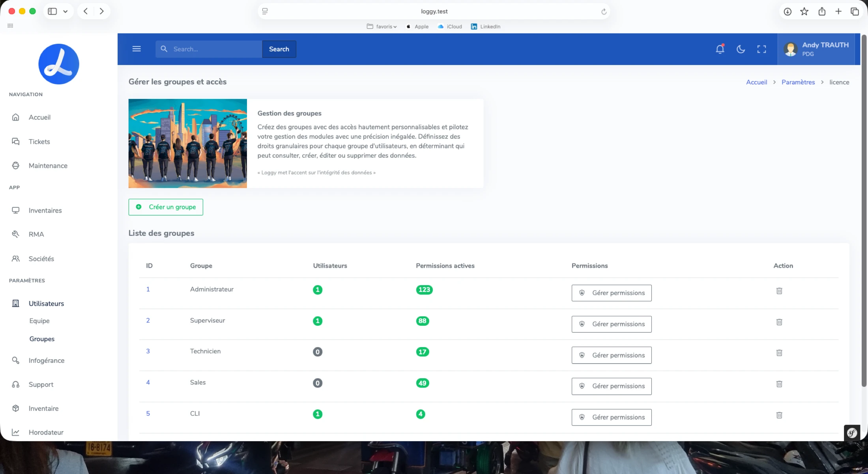This screenshot has width=868, height=474.
Task: Toggle the Safari sidebar
Action: [x=52, y=11]
